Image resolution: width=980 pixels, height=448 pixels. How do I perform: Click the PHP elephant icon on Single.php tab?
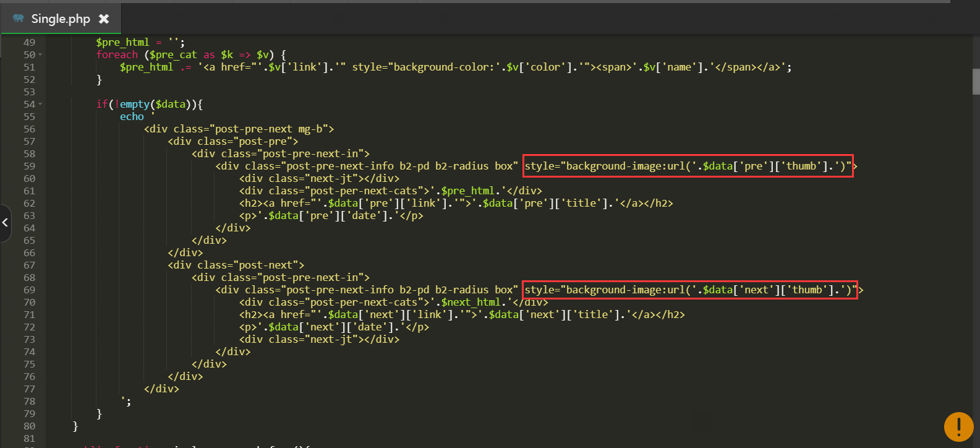(x=18, y=19)
